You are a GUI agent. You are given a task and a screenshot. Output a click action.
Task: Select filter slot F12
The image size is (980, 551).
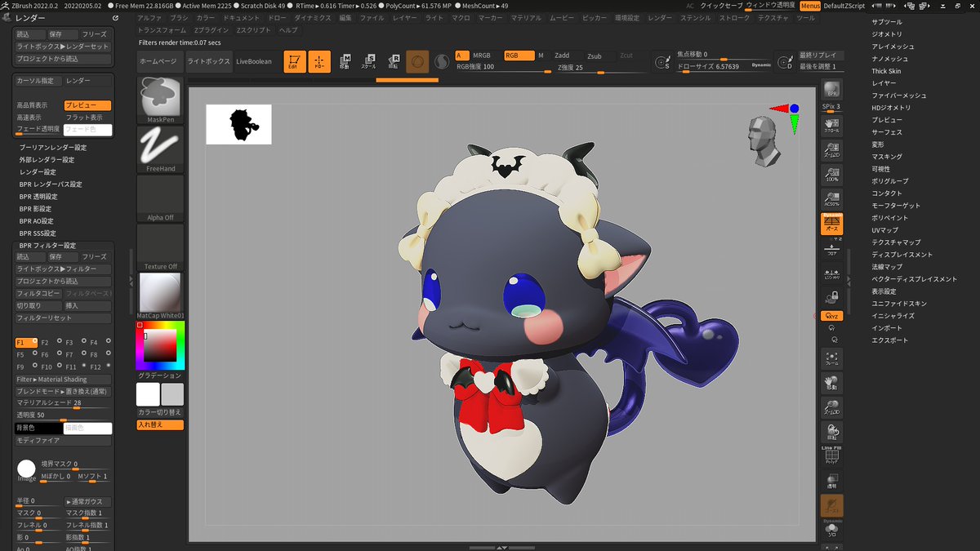[x=100, y=367]
